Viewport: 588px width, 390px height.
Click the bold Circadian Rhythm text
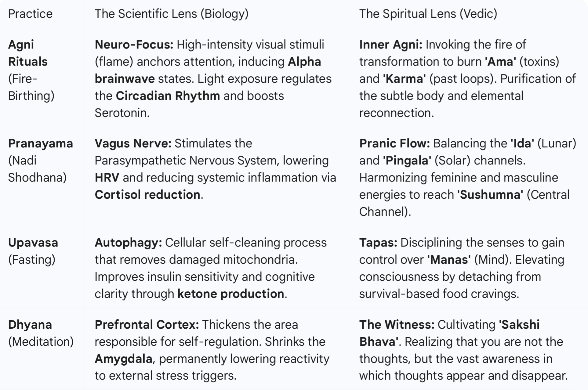168,96
